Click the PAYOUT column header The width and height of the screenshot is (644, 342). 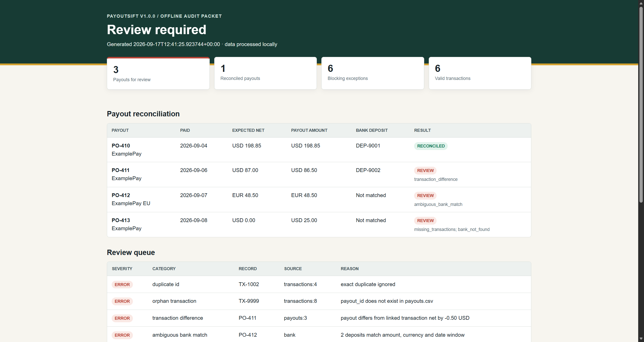[x=120, y=130]
